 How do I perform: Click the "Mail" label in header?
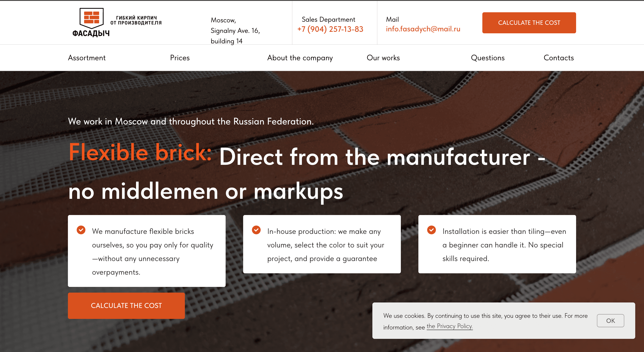[392, 20]
